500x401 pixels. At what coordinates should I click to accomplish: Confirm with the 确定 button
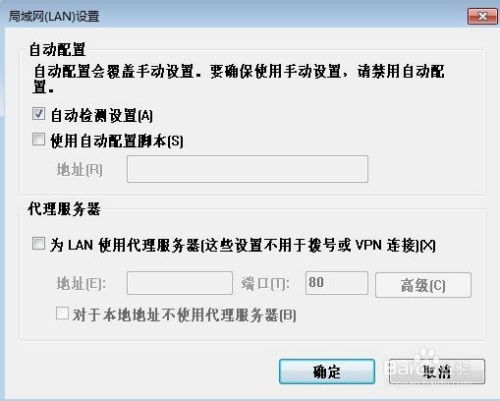[327, 371]
